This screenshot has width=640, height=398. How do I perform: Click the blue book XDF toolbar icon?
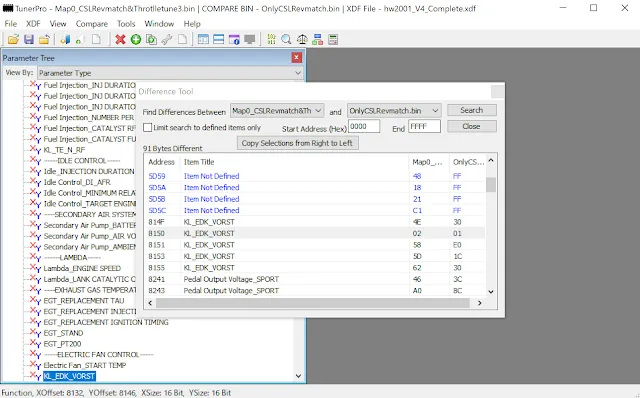pos(65,39)
